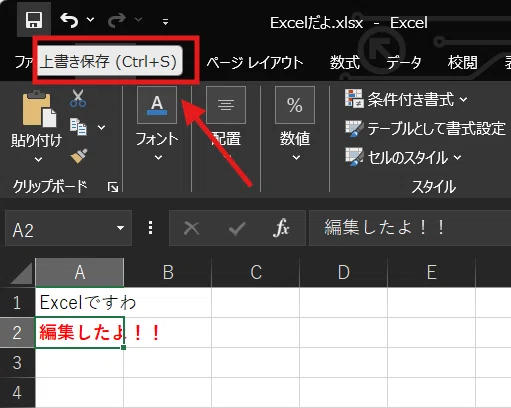Click the formula bar resize dots handle
Image resolution: width=511 pixels, height=408 pixels.
coord(151,228)
